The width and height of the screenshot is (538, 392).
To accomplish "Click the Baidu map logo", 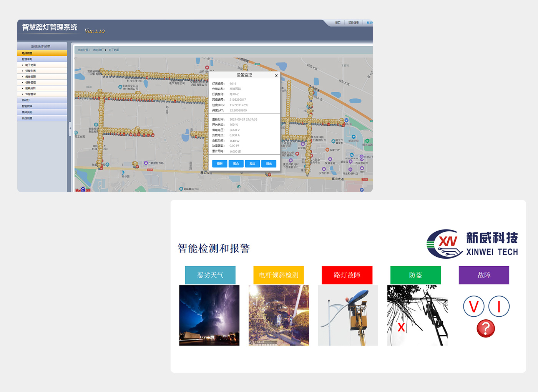I will coord(83,190).
